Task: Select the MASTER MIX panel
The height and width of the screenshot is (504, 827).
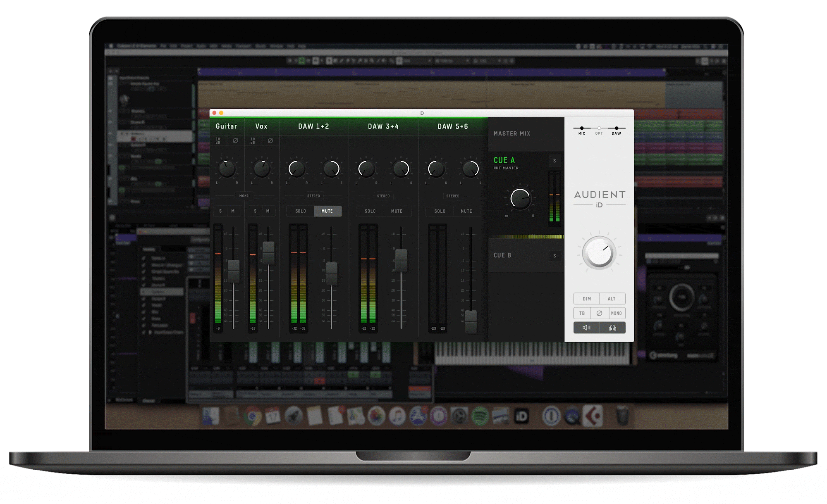Action: pos(526,134)
